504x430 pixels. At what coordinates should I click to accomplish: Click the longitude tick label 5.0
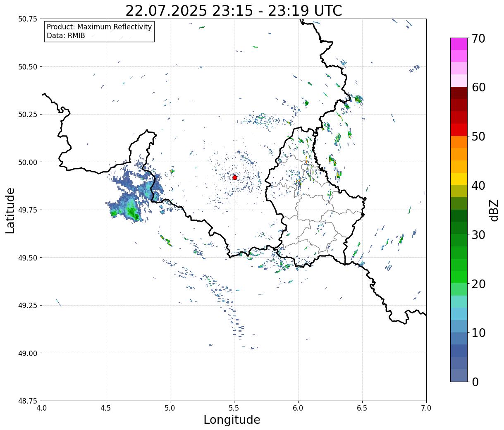170,408
